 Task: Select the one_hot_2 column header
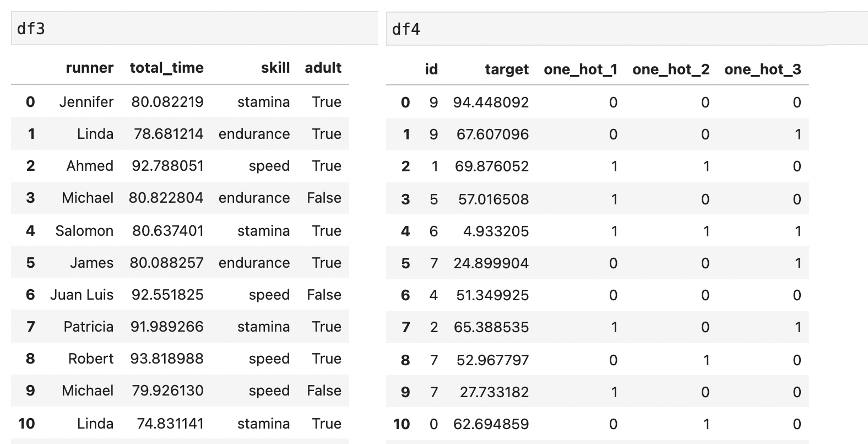671,69
